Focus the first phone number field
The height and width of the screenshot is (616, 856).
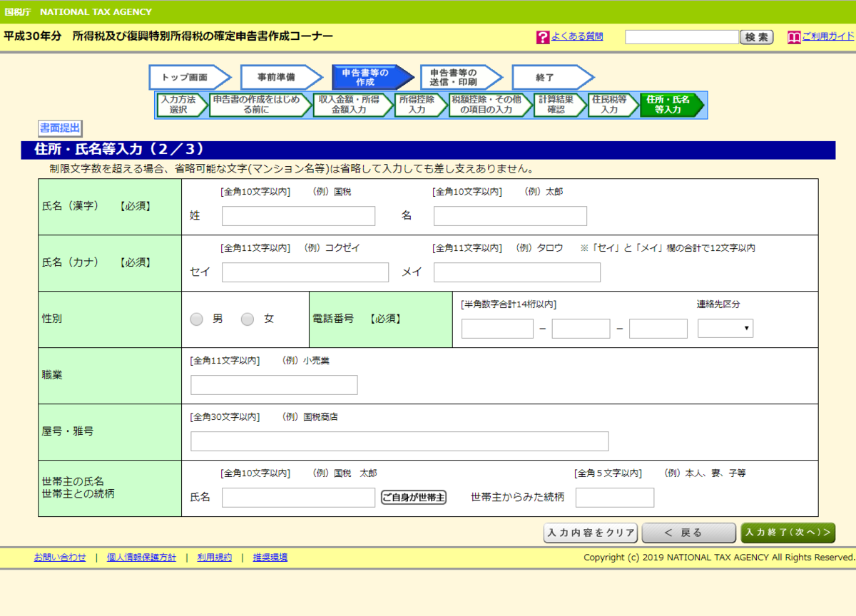[497, 329]
